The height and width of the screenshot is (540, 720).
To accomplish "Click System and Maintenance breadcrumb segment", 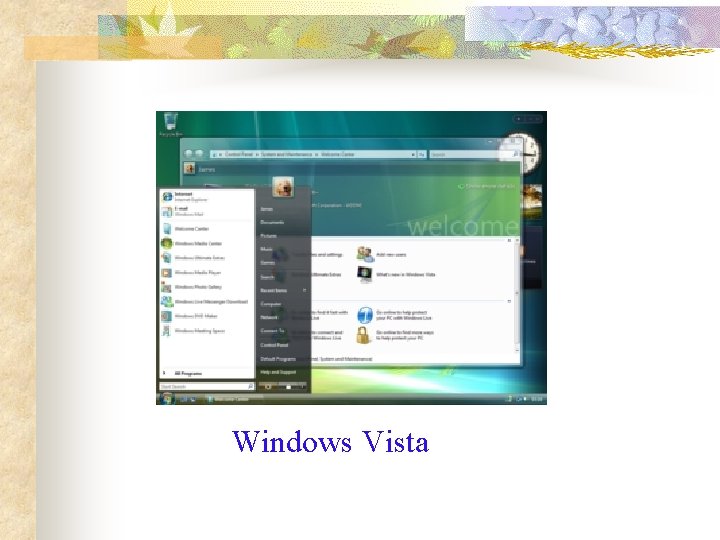I will click(x=287, y=154).
